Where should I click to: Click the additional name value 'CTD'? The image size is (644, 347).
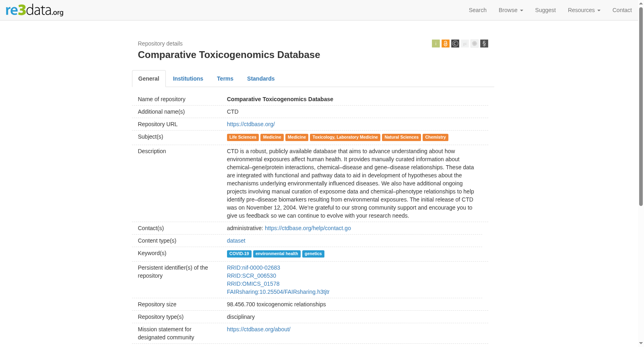[233, 112]
